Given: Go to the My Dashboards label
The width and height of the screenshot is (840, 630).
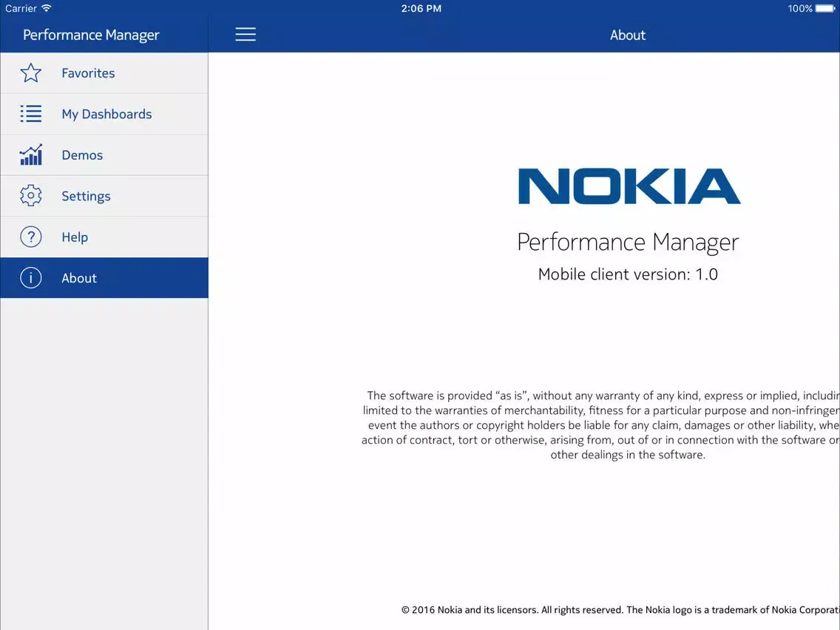Looking at the screenshot, I should (106, 114).
